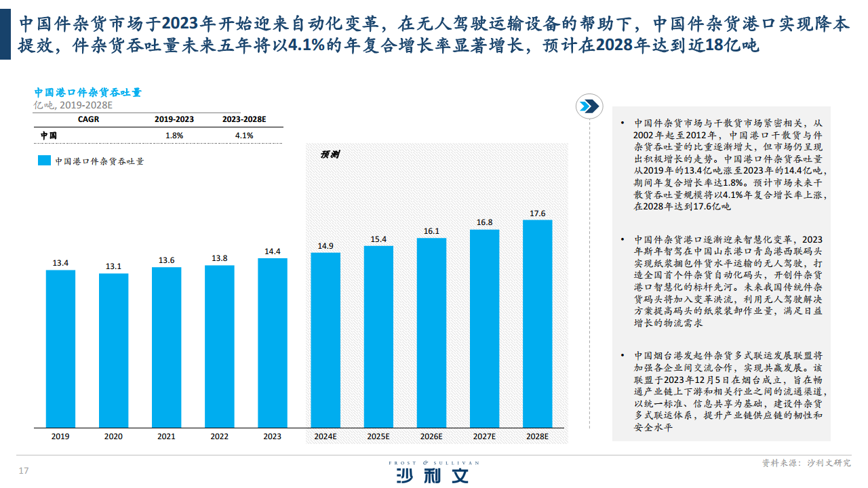
Task: Click the 2022 bar in the chart
Action: coord(219,347)
